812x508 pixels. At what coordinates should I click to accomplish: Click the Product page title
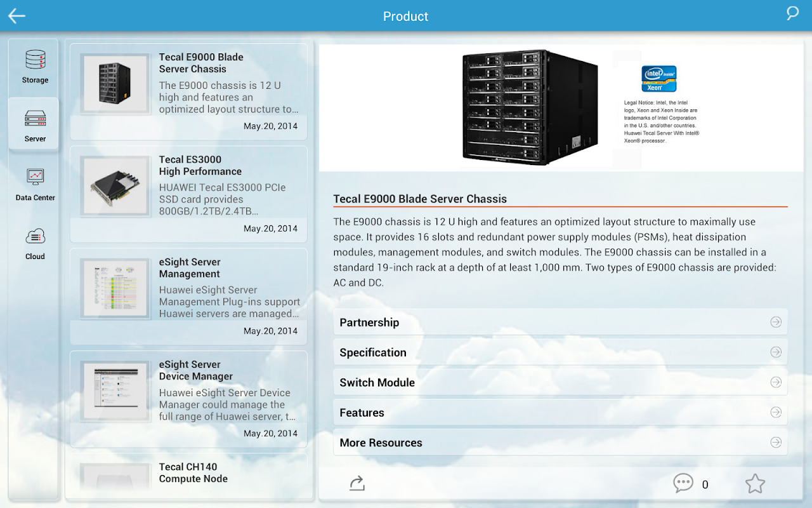click(x=406, y=17)
